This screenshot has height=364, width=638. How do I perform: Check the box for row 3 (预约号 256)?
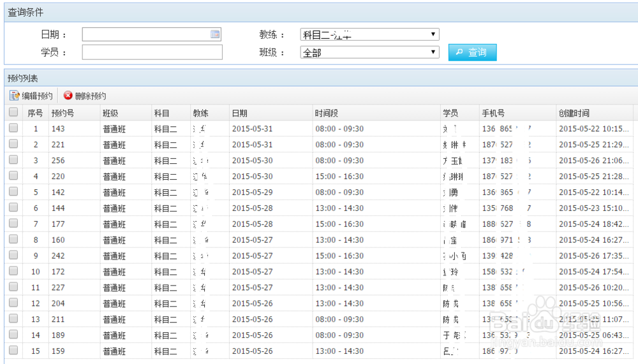[13, 159]
